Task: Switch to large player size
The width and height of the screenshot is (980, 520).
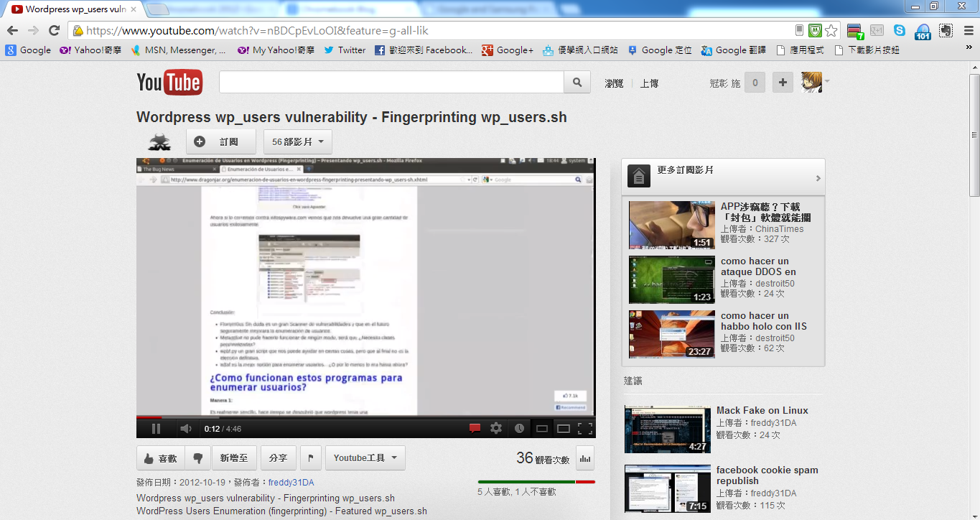Action: [564, 429]
